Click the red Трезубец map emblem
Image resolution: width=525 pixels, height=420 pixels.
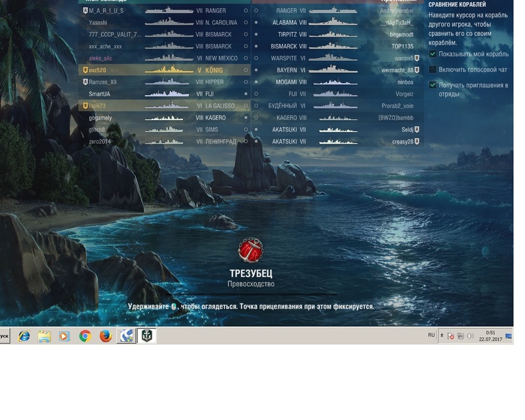coord(251,251)
